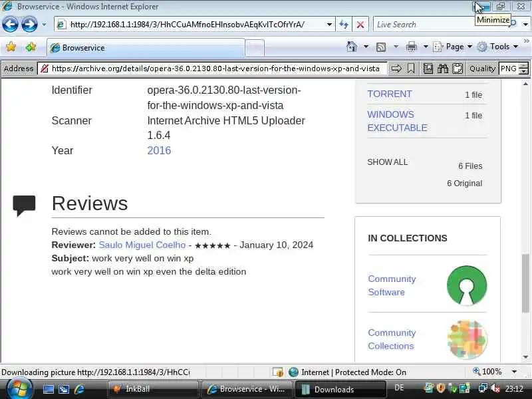532x399 pixels.
Task: Click the Print icon
Action: (x=412, y=47)
